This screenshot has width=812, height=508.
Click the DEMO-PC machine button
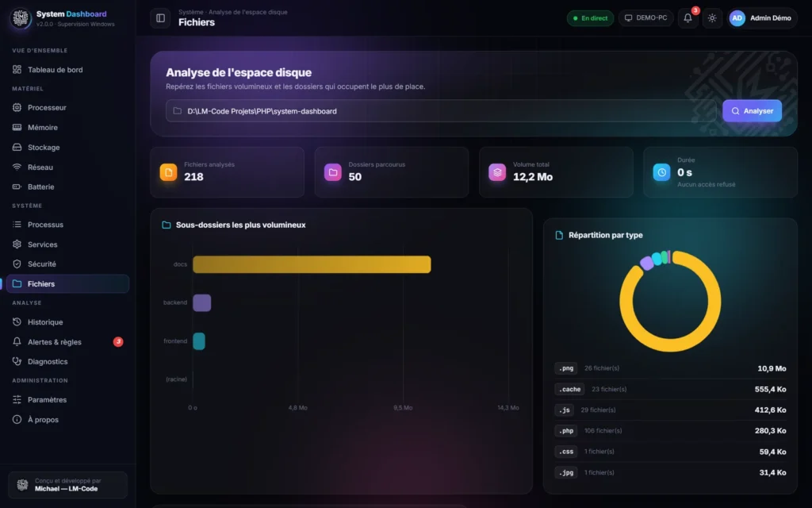[x=645, y=18]
